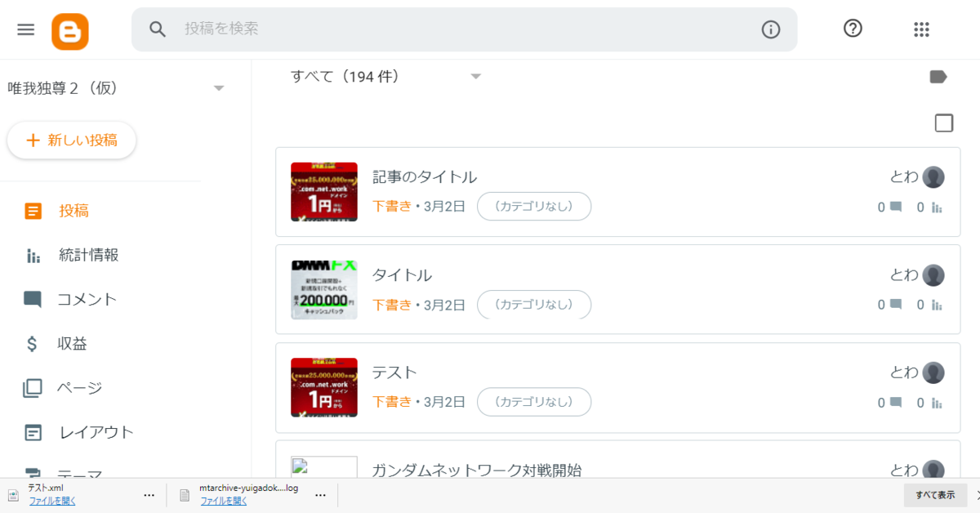Click the orange Blogger logo
The height and width of the screenshot is (513, 980).
coord(70,31)
